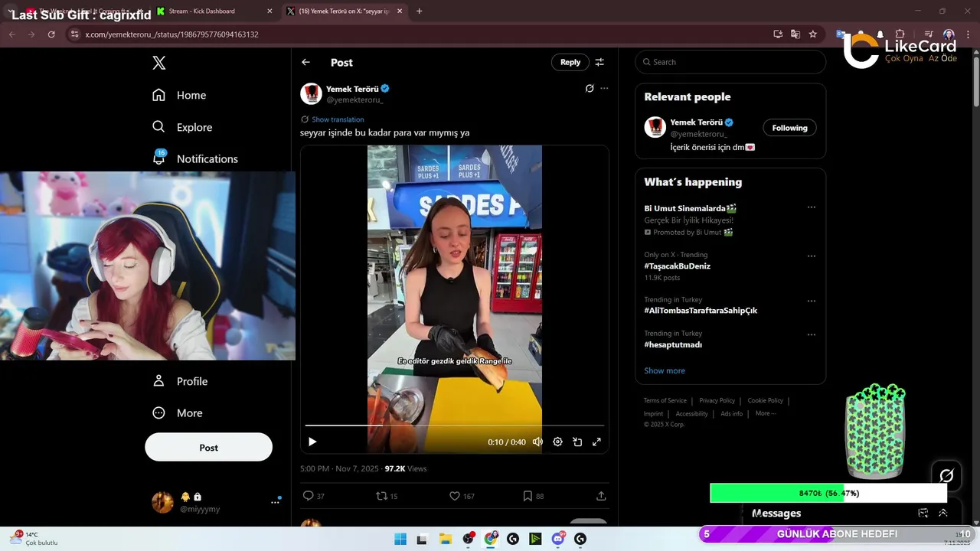Open the More sidebar menu
980x551 pixels.
coord(178,412)
